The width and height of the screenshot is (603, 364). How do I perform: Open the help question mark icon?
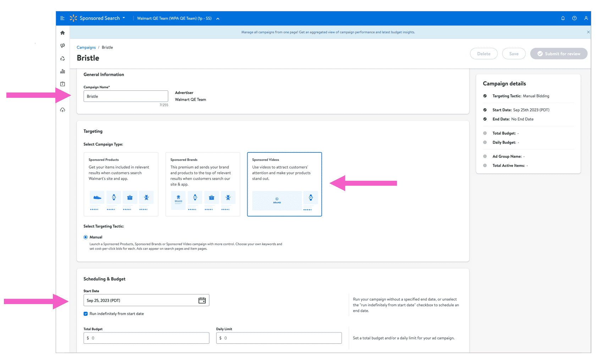pyautogui.click(x=574, y=18)
